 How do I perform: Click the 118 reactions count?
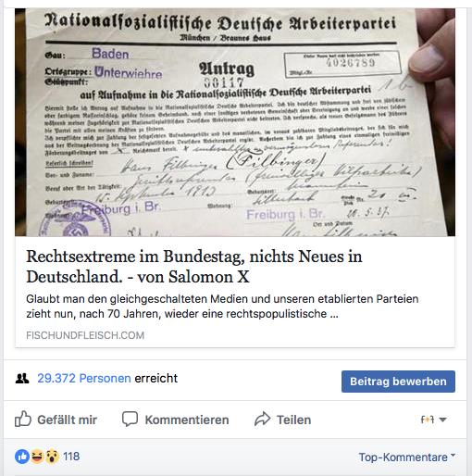coord(71,457)
